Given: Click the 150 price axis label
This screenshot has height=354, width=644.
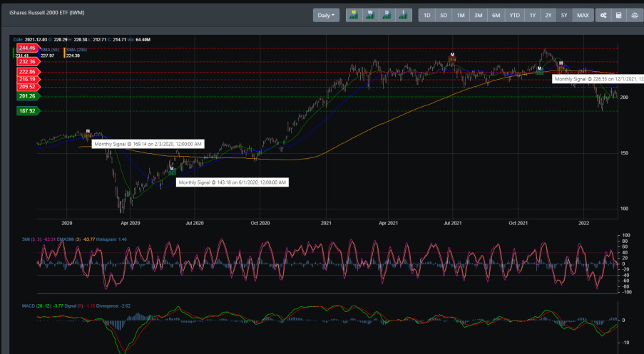Looking at the screenshot, I should tap(624, 153).
